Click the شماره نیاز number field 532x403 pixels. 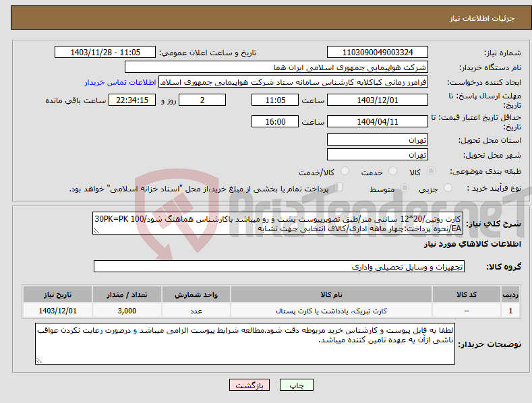click(x=378, y=53)
